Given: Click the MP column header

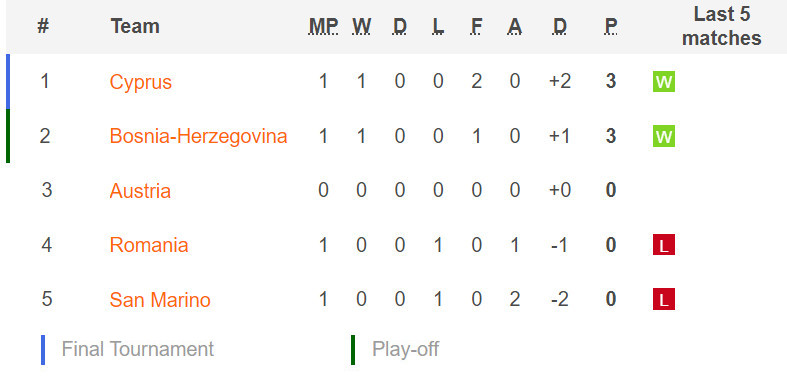Looking at the screenshot, I should pyautogui.click(x=323, y=26).
